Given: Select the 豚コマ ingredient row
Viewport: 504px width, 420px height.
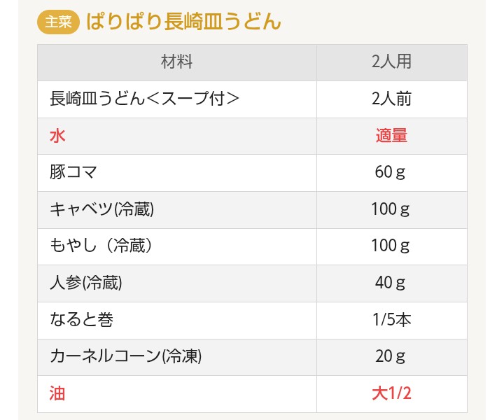Looking at the screenshot, I should coord(73,173).
